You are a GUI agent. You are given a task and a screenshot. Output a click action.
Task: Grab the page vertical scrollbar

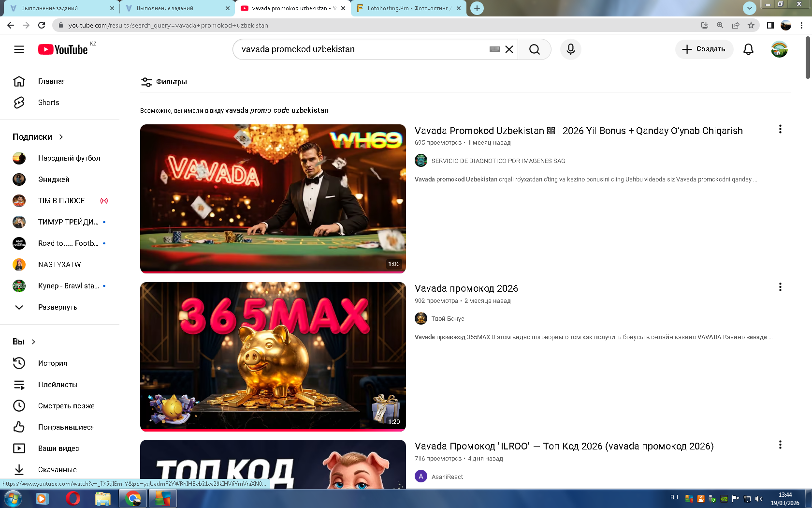(x=808, y=57)
